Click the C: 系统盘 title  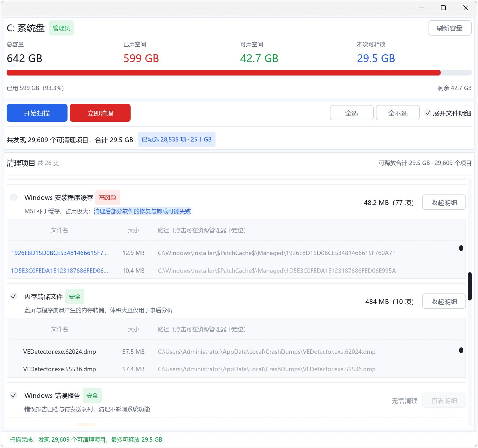point(26,28)
